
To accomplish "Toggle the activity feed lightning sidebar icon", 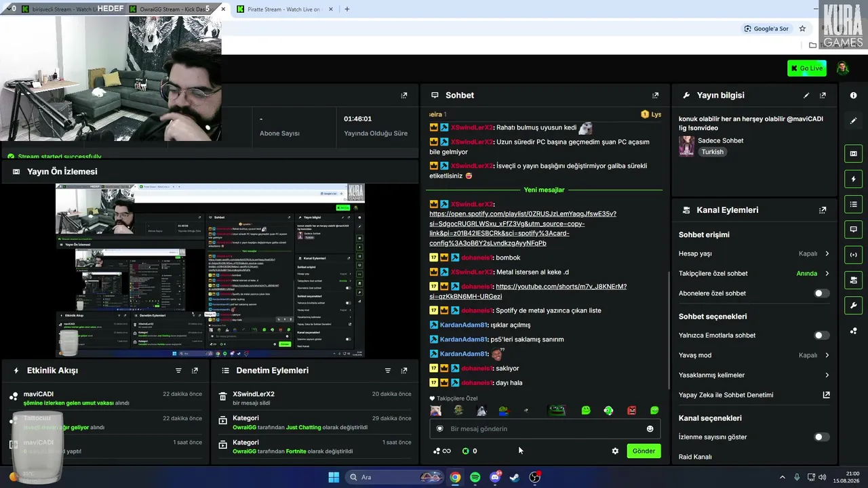I will (x=853, y=179).
